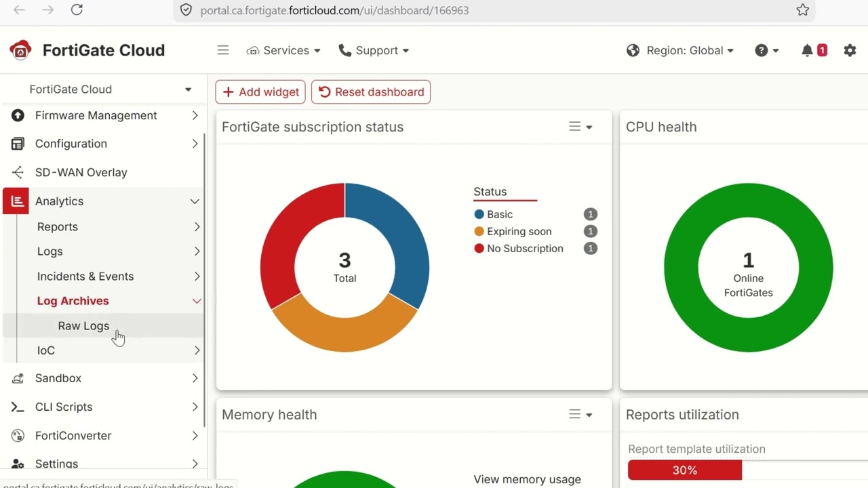The image size is (868, 488).
Task: Expand the Logs submenu chevron
Action: coord(197,251)
